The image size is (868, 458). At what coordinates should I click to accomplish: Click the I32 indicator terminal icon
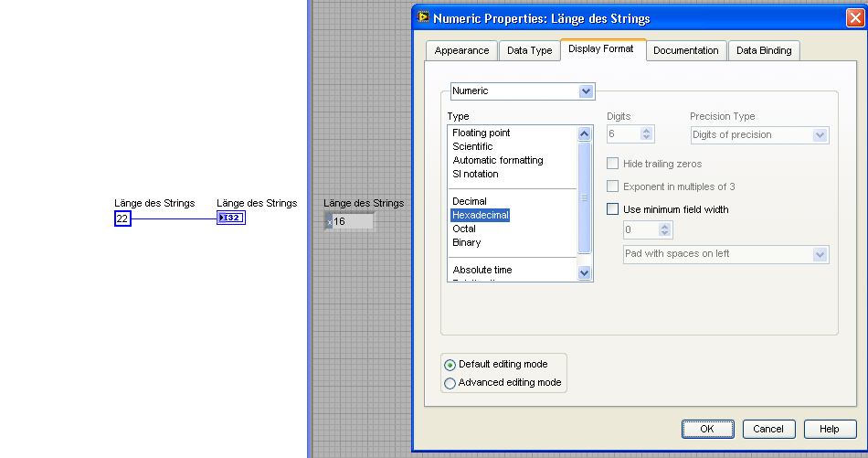231,218
